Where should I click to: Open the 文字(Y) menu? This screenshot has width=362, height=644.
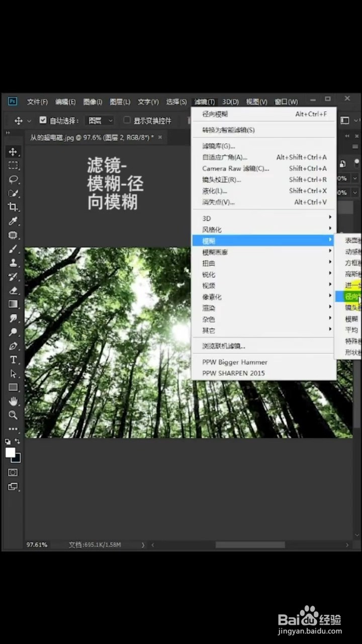pos(148,102)
